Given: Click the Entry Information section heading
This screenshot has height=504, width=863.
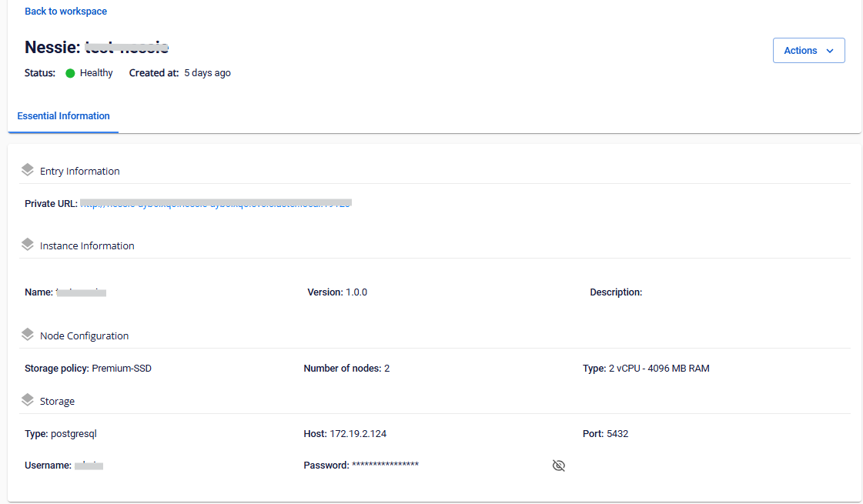Looking at the screenshot, I should pos(80,171).
